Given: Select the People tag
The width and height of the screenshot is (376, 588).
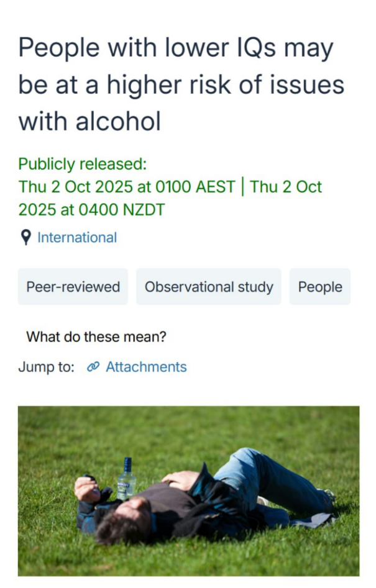Looking at the screenshot, I should [320, 287].
